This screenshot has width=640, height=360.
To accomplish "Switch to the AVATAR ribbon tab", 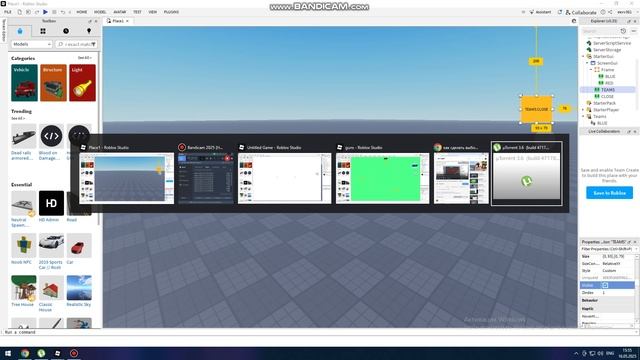I will pos(120,12).
